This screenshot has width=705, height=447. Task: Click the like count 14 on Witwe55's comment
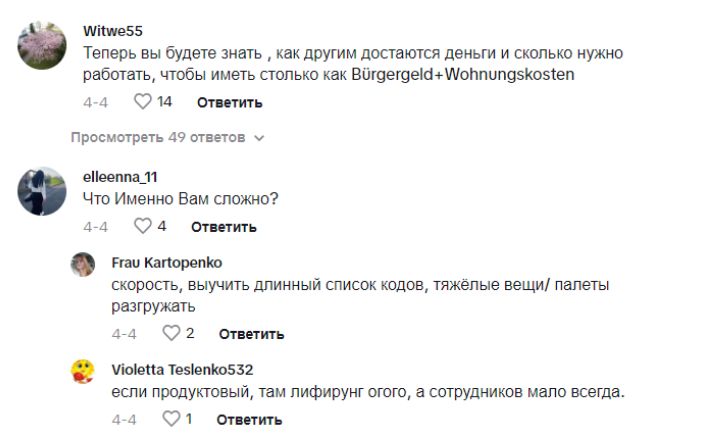click(165, 101)
